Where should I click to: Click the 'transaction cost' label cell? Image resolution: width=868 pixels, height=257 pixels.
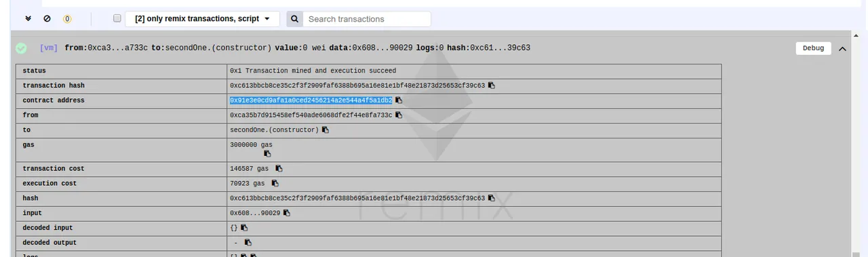121,168
